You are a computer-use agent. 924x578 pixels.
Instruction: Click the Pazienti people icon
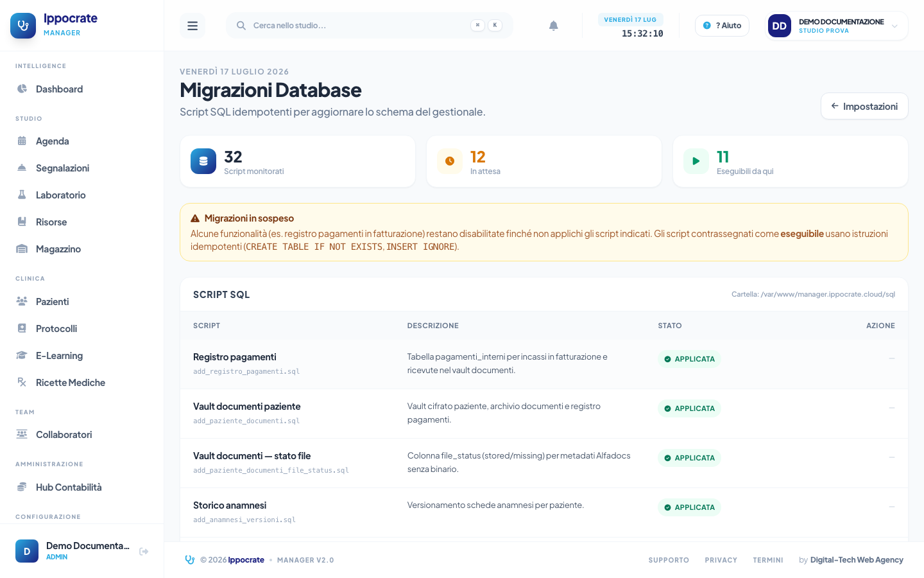click(x=22, y=301)
